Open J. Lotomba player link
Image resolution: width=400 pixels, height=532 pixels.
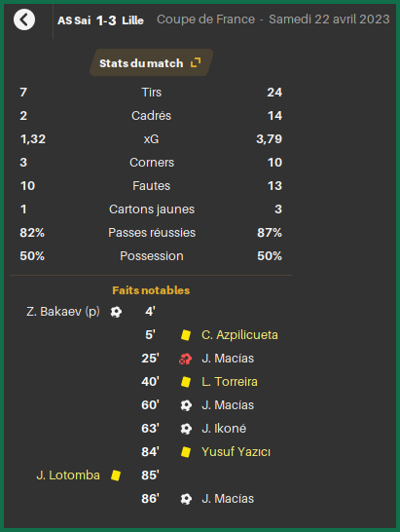point(68,475)
